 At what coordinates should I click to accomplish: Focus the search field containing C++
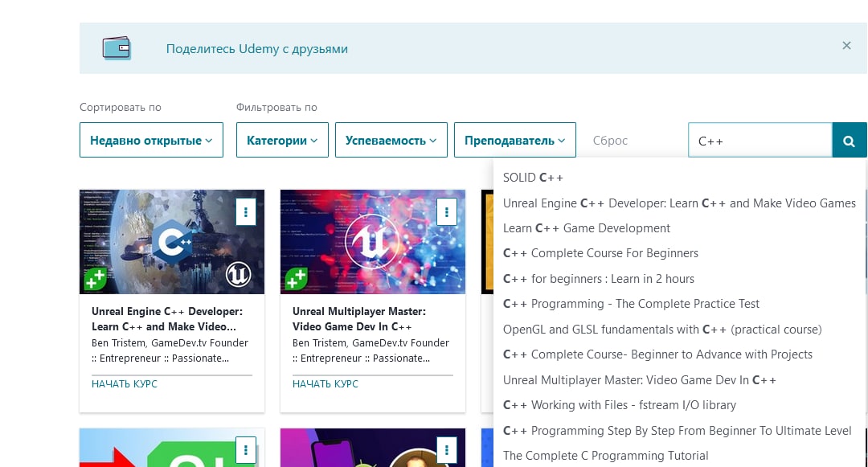pos(760,141)
